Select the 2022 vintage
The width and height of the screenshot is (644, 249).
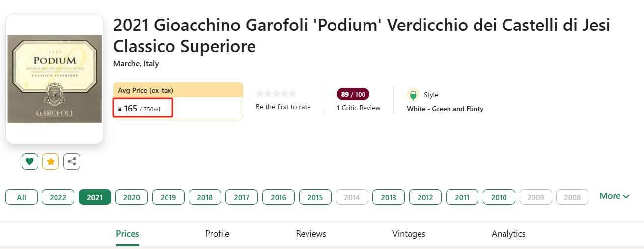(x=58, y=197)
